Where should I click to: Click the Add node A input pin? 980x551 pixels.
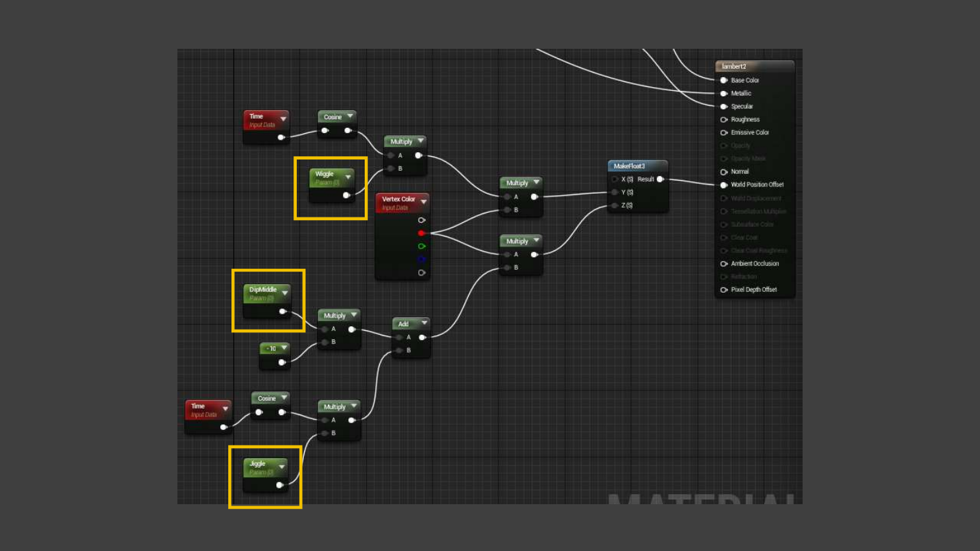point(399,337)
